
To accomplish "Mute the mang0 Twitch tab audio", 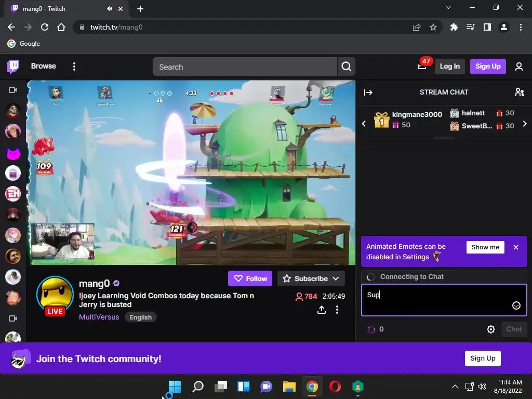I will (109, 9).
